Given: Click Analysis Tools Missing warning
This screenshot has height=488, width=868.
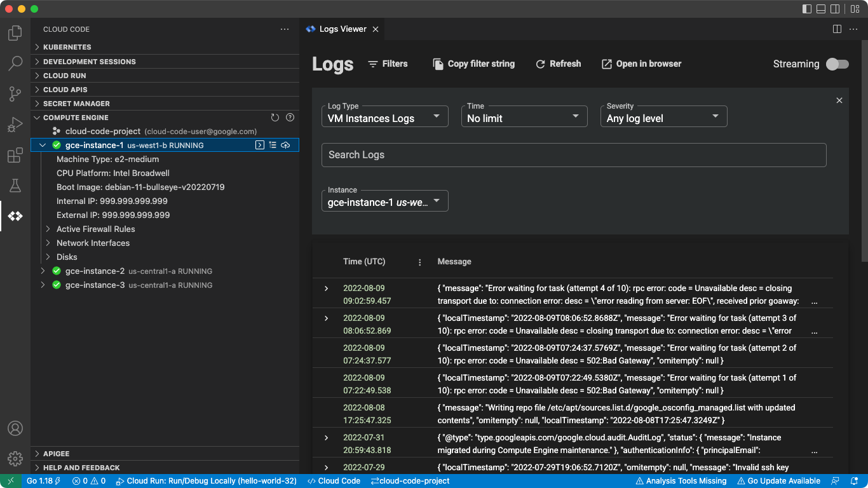Looking at the screenshot, I should pyautogui.click(x=681, y=481).
